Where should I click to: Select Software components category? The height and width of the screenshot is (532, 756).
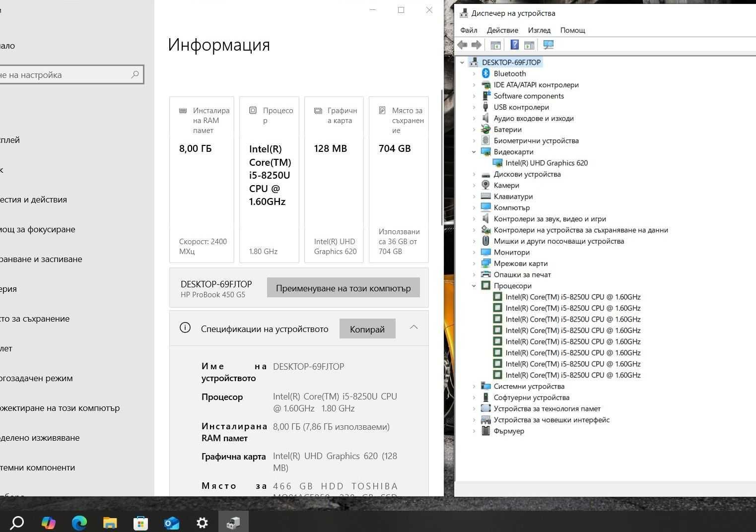(529, 96)
